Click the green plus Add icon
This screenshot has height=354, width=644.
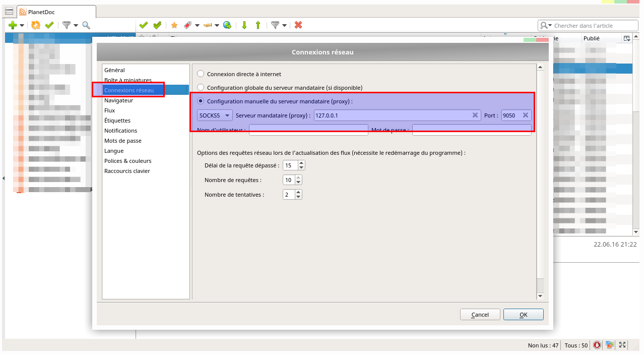pos(13,25)
